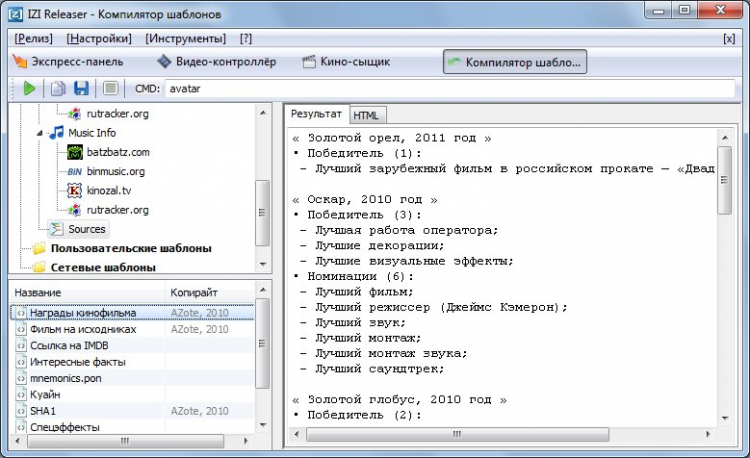Select Интересные факты template row
This screenshot has width=750, height=458.
tap(132, 362)
